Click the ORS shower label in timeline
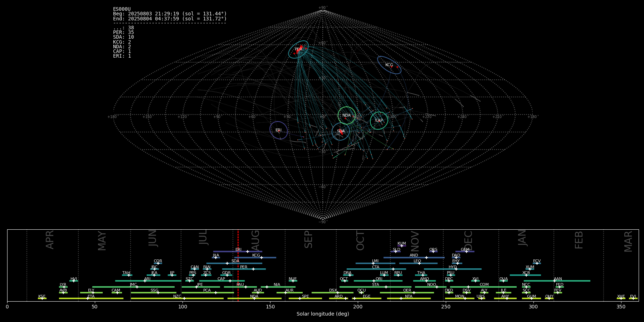Image resolution: width=644 pixels, height=322 pixels. point(433,250)
